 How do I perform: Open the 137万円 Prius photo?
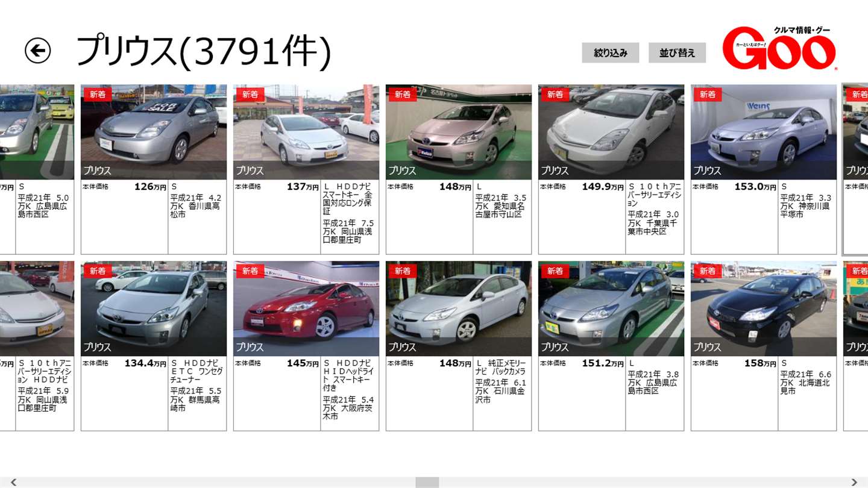[306, 132]
